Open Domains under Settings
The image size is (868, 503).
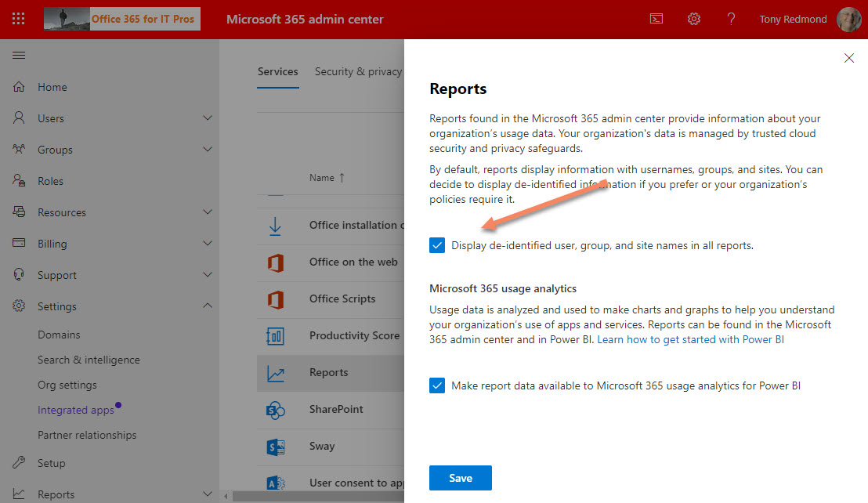pos(59,335)
